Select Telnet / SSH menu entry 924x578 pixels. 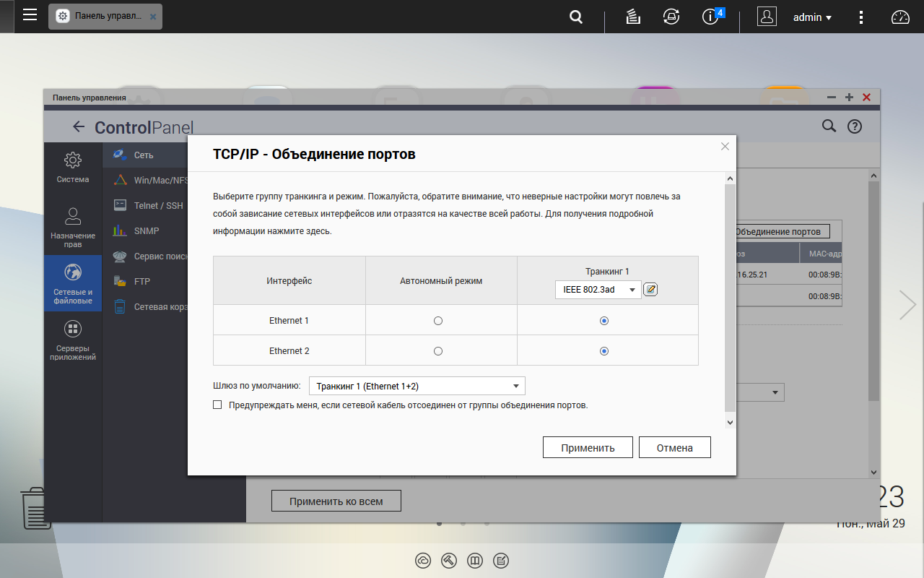click(x=145, y=205)
